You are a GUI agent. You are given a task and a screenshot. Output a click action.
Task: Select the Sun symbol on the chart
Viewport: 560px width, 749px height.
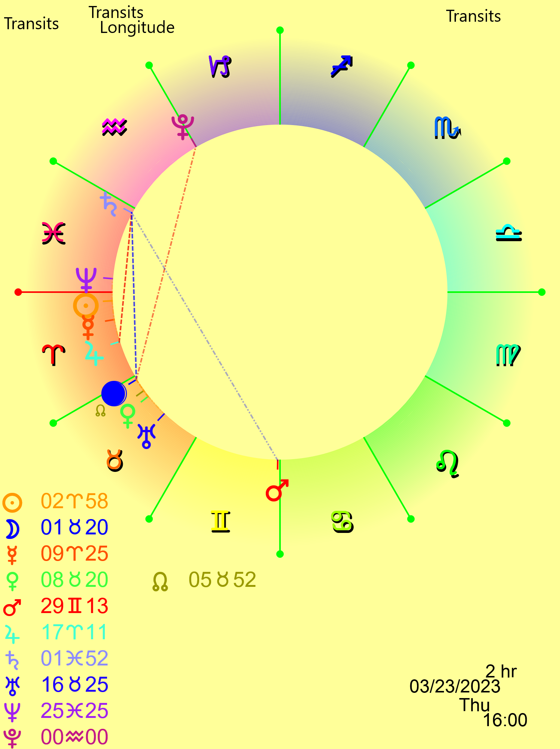(x=86, y=306)
